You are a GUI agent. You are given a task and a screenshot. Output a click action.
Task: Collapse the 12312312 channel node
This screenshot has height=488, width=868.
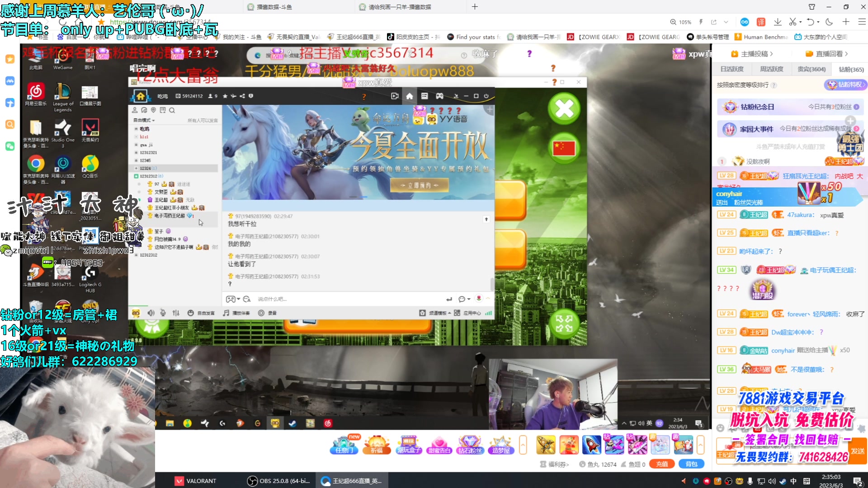(136, 176)
